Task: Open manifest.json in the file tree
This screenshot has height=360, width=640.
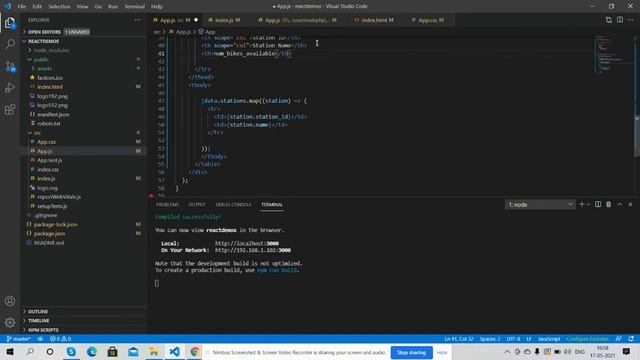Action: 53,114
